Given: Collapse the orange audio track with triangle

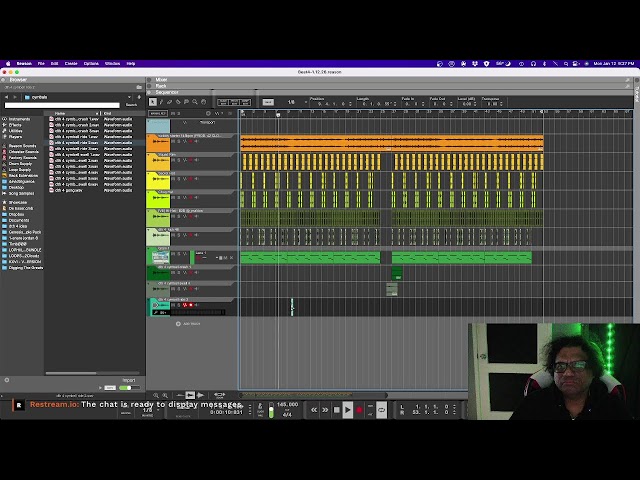Looking at the screenshot, I should [149, 136].
